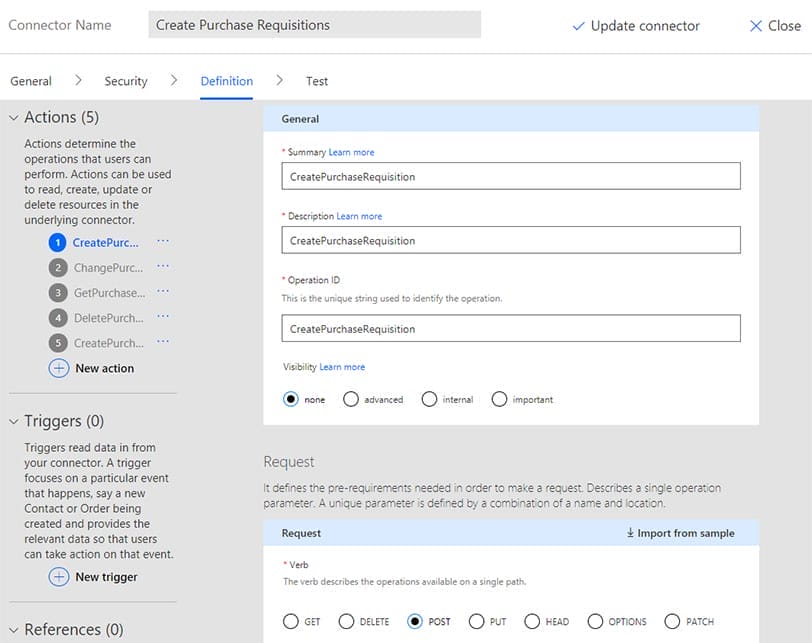This screenshot has width=812, height=643.
Task: Collapse the Actions (5) section
Action: click(13, 118)
